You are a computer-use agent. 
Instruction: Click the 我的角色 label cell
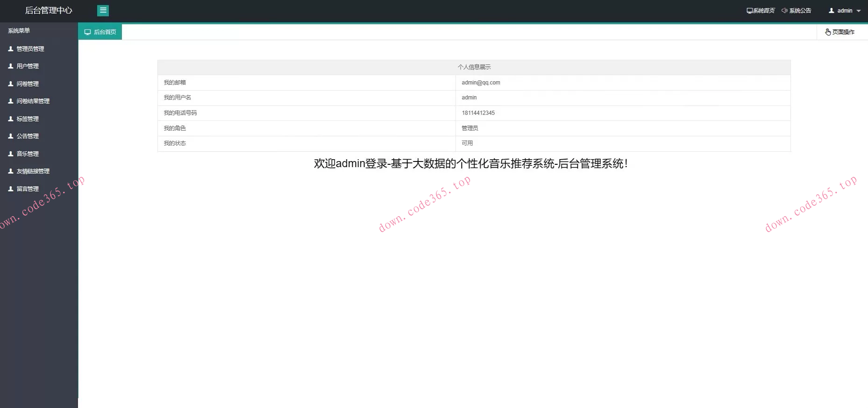point(306,128)
